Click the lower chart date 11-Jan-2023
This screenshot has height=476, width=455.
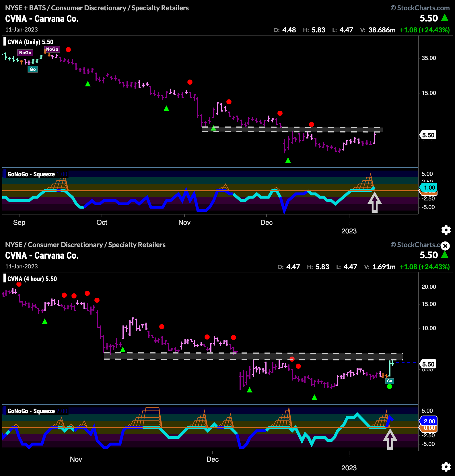[22, 266]
